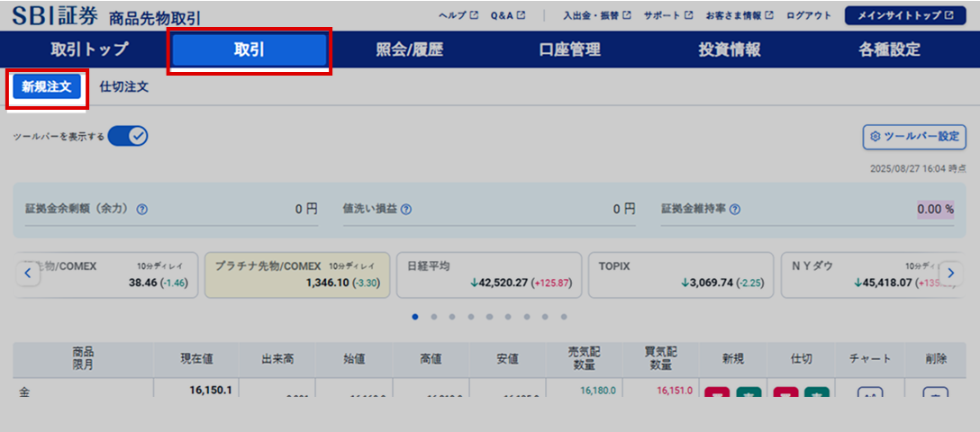Open the ヘルプ link
This screenshot has height=432, width=980.
458,15
